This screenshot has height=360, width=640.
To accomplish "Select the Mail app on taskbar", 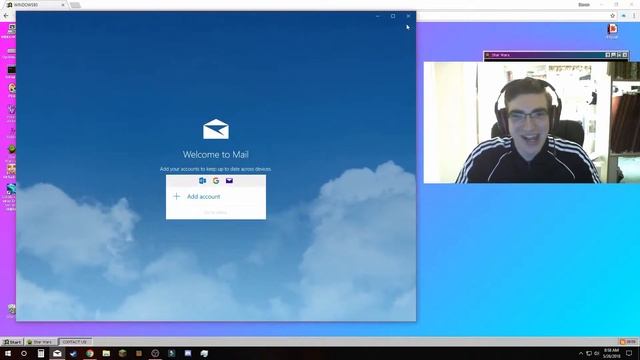I will pyautogui.click(x=57, y=353).
